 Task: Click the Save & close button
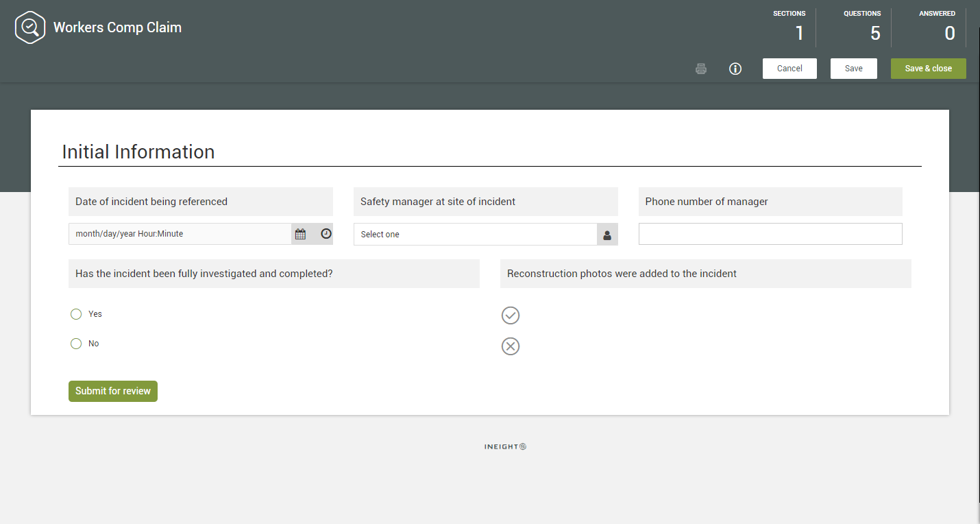tap(928, 69)
